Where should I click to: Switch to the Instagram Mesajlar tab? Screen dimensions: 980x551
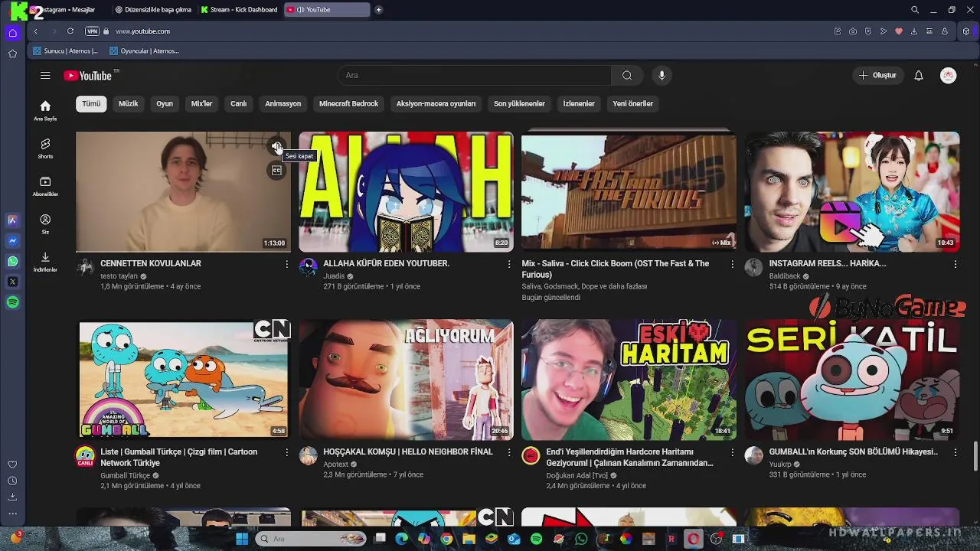click(x=67, y=10)
